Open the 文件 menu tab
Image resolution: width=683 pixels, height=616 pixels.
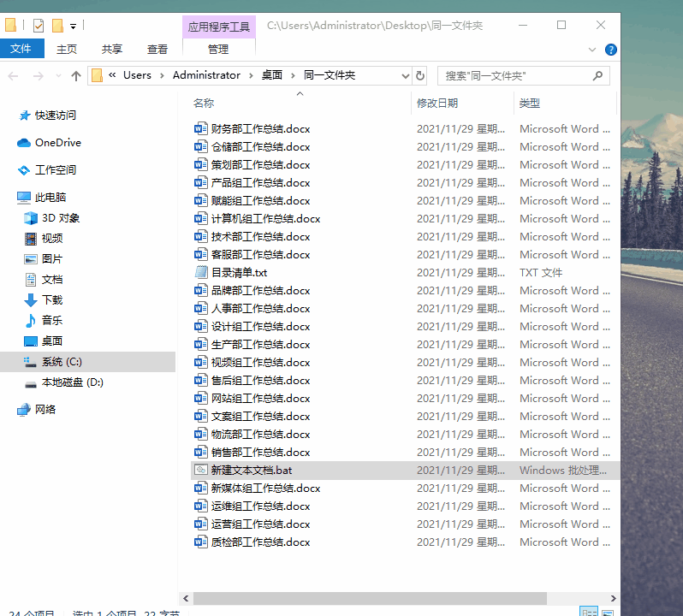coord(21,48)
